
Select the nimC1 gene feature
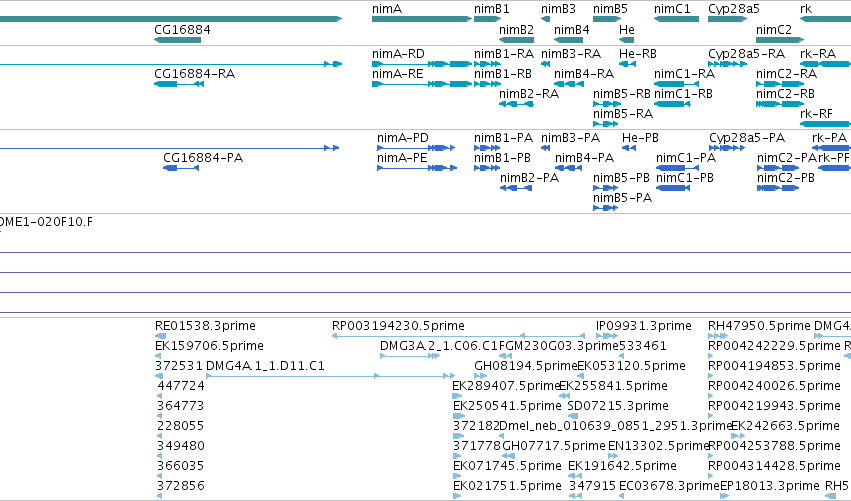[x=676, y=19]
